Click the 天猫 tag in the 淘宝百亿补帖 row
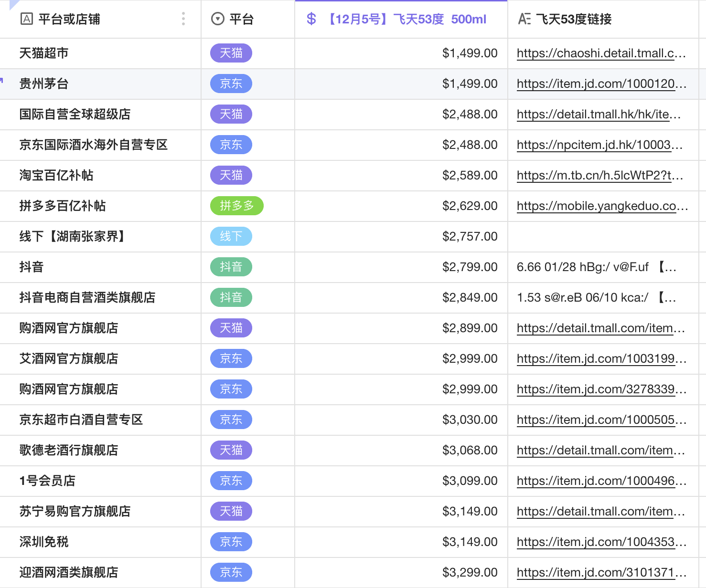Viewport: 706px width, 588px height. [x=231, y=175]
